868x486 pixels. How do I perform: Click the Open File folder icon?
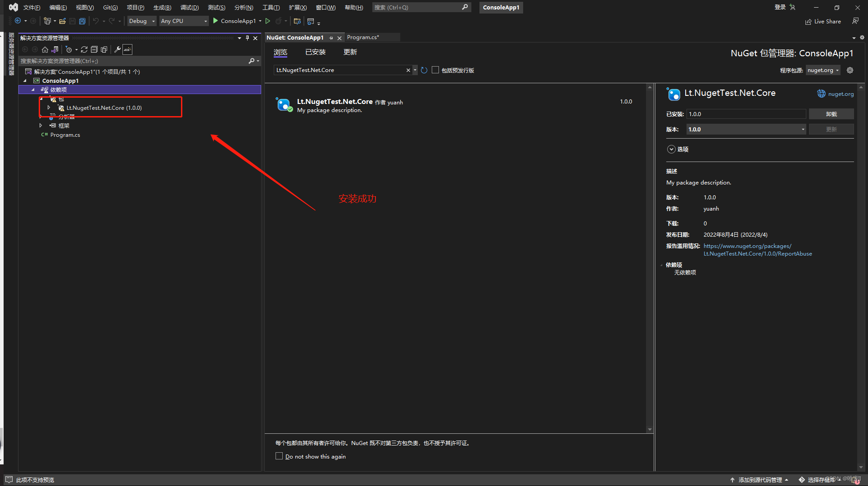(63, 21)
